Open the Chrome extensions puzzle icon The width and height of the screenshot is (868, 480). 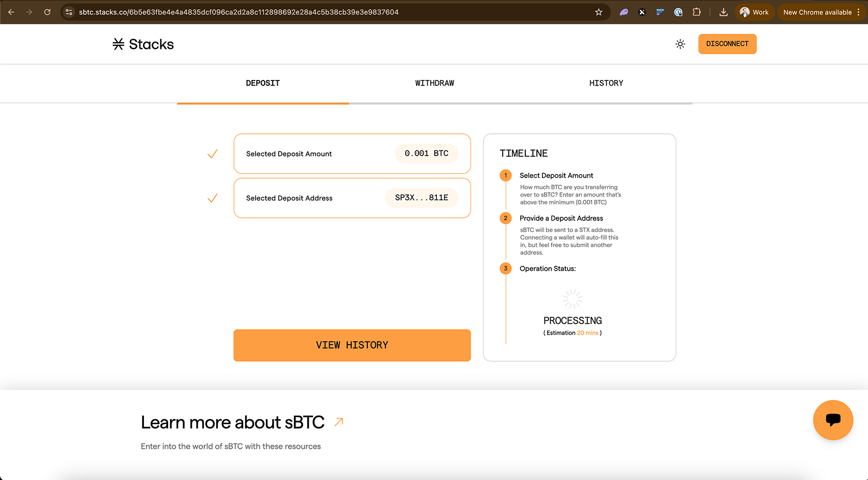[x=696, y=12]
